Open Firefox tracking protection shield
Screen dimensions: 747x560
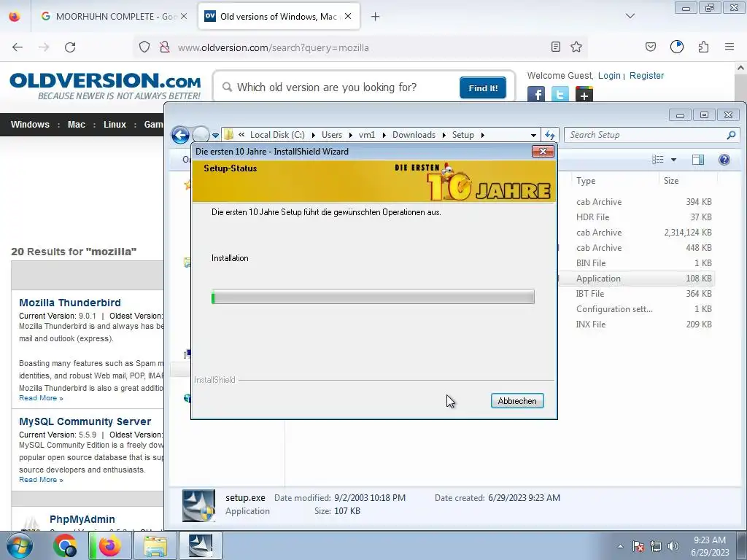144,47
